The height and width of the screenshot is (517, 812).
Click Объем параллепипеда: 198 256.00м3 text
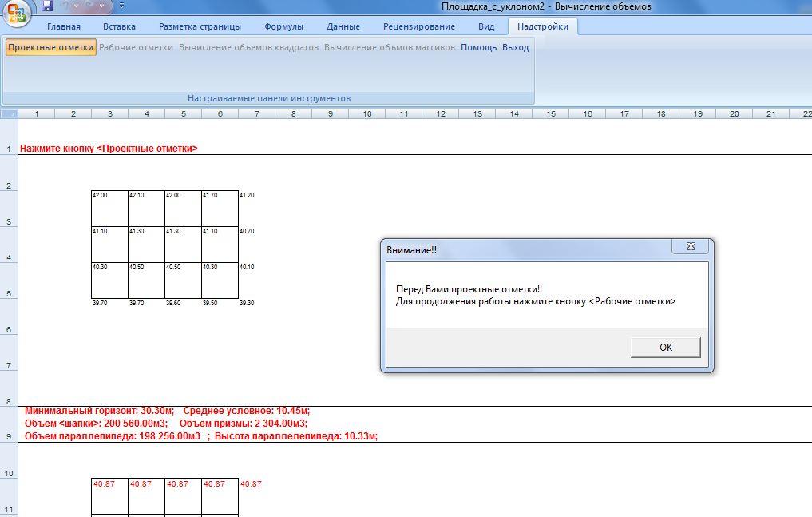113,436
